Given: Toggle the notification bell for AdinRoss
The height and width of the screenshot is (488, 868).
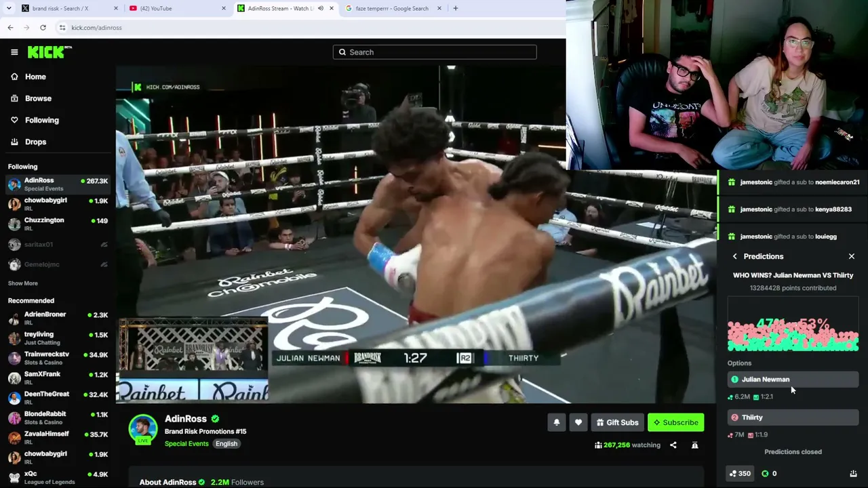Looking at the screenshot, I should click(x=557, y=423).
